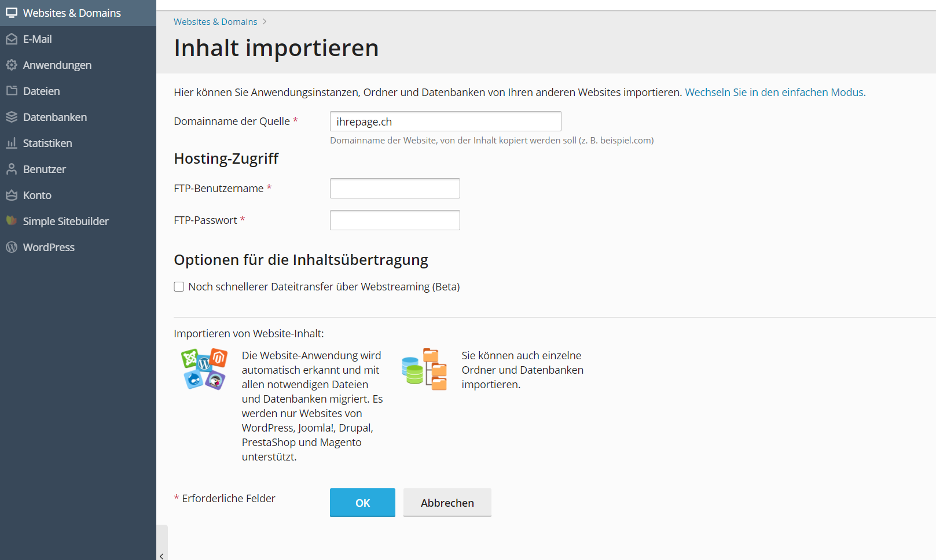This screenshot has height=560, width=936.
Task: Collapse the sidebar with the bottom chevron
Action: coord(161,555)
